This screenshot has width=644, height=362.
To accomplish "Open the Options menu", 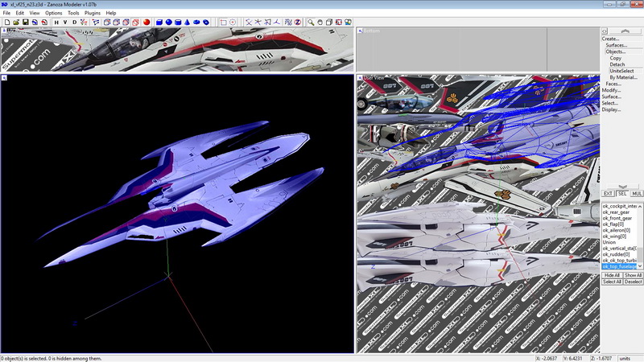I will click(x=53, y=13).
